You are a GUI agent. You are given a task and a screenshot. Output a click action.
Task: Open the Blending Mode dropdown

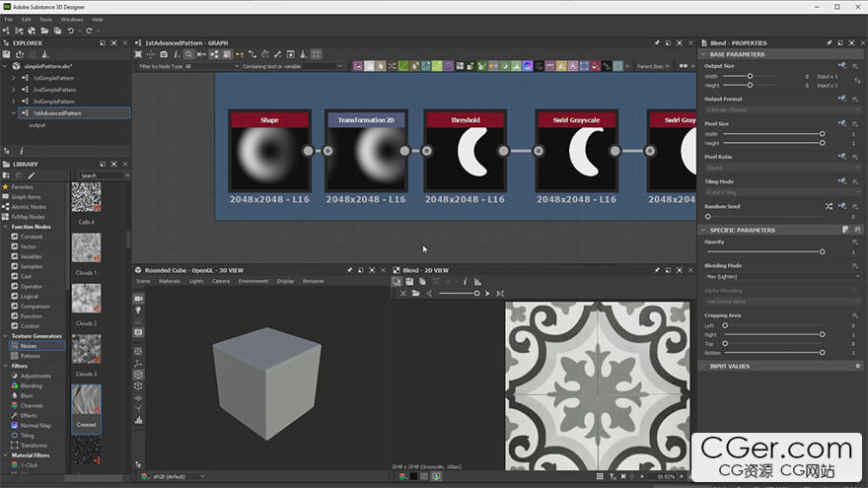783,276
